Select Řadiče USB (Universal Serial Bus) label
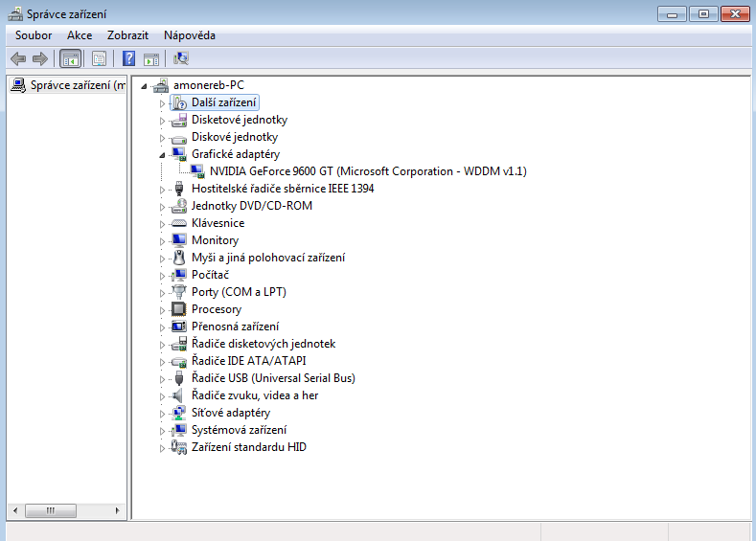 click(273, 378)
